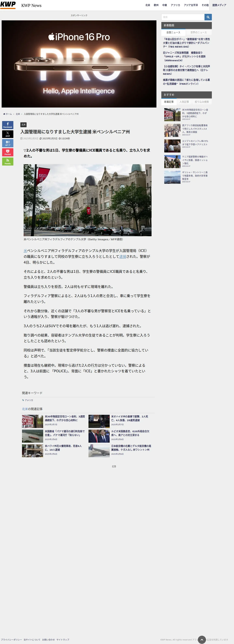Viewport: 234px width, 644px height.
Task: Click the 北米 category badge above title
Action: tap(23, 124)
